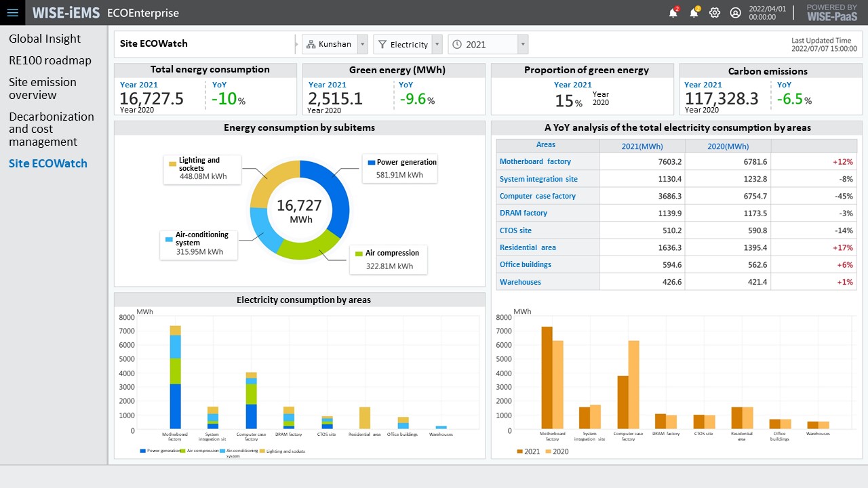Click Power generation blue legend swatch on donut
This screenshot has width=868, height=488.
(371, 163)
